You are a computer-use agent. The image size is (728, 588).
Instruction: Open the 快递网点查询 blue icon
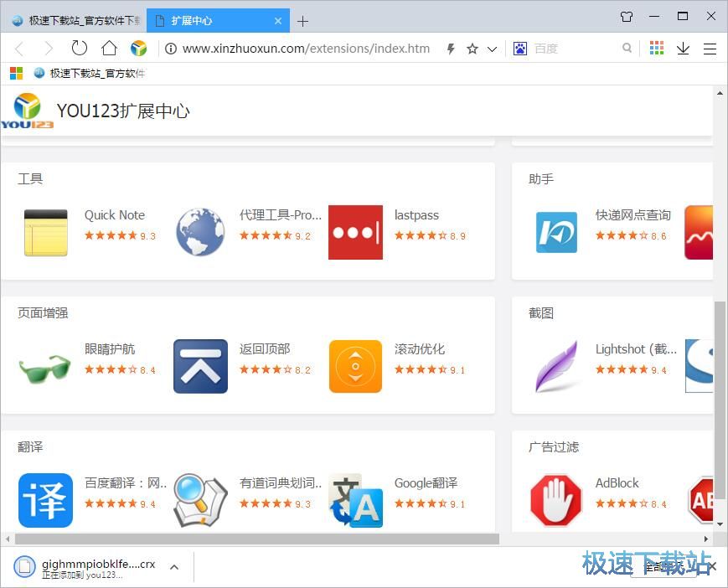pos(556,232)
